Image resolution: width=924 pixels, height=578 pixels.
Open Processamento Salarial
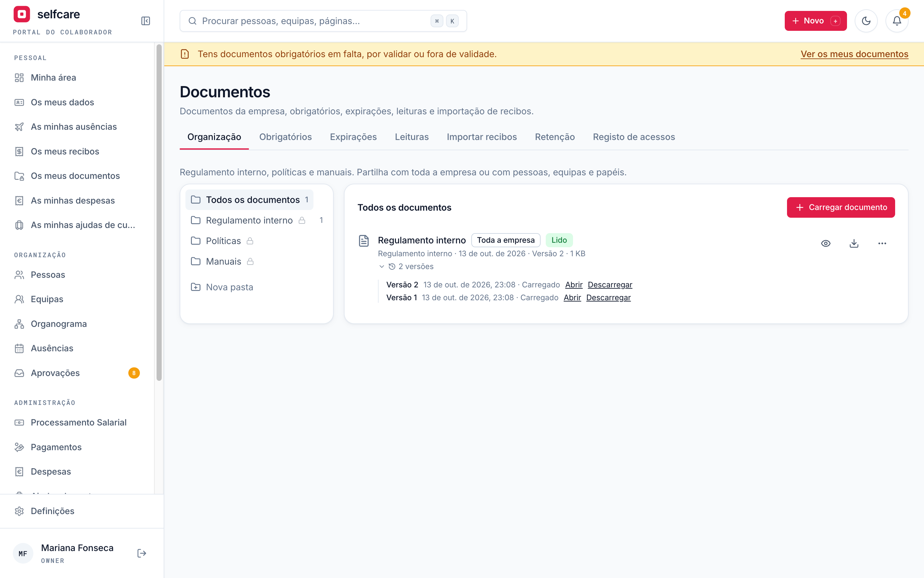point(77,422)
